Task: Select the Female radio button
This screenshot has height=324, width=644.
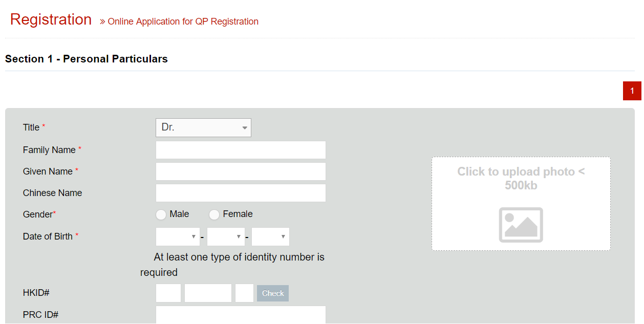Action: point(214,215)
